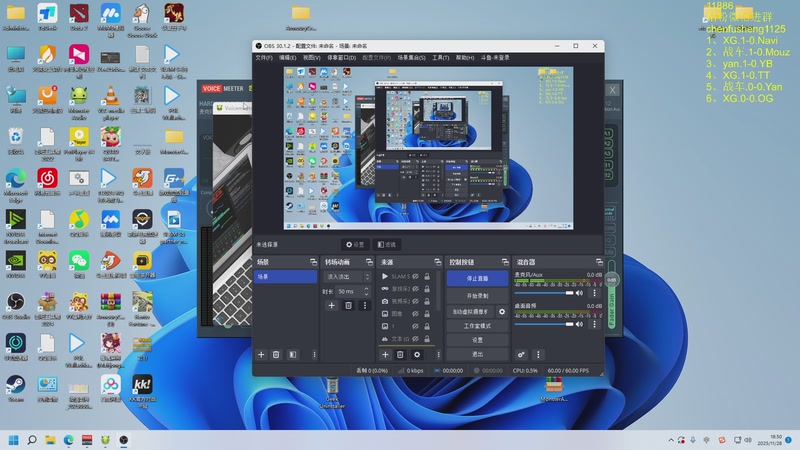Click the 停止直播 button

(478, 279)
